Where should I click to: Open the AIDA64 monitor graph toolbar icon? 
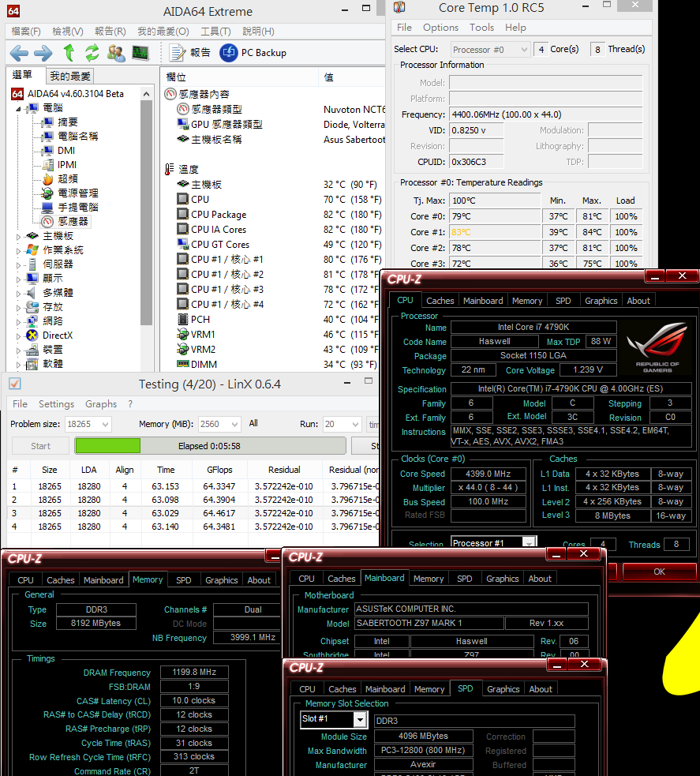point(140,53)
